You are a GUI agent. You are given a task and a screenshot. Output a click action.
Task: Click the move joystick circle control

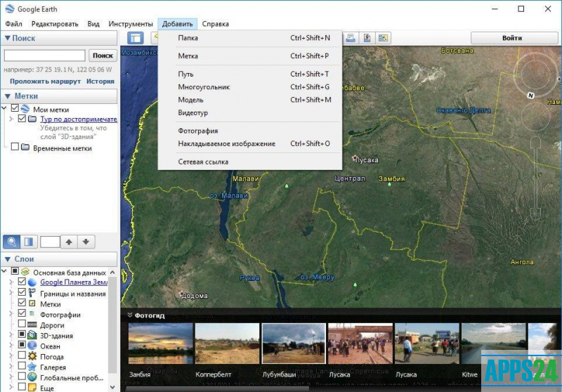(x=535, y=116)
